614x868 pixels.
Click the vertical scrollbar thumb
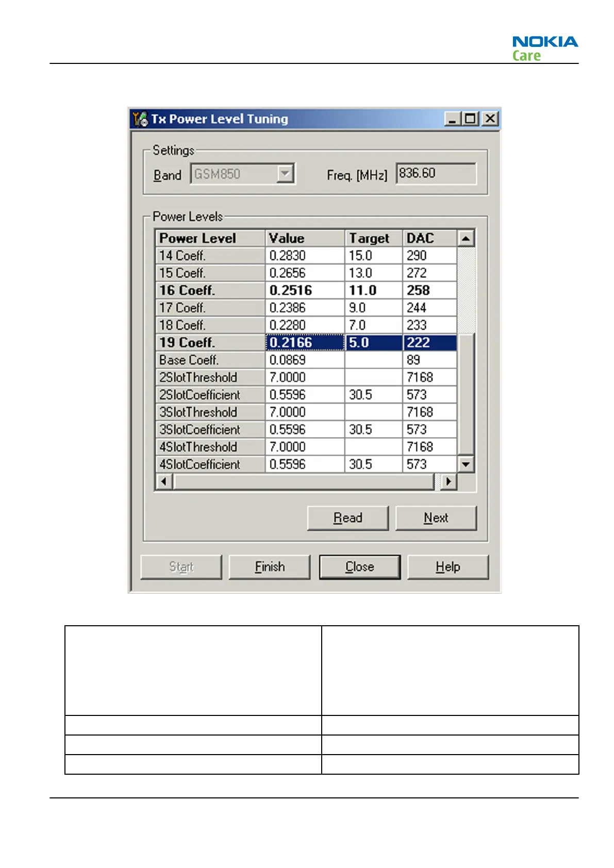(x=466, y=394)
